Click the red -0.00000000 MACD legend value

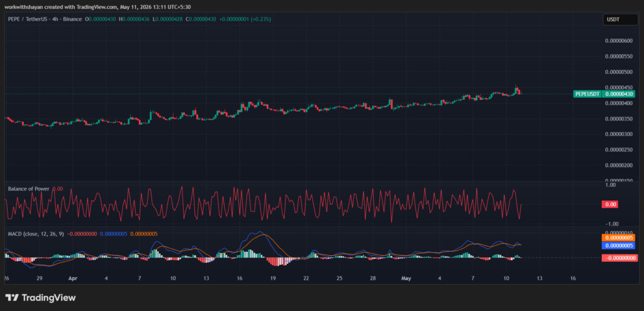coord(82,234)
